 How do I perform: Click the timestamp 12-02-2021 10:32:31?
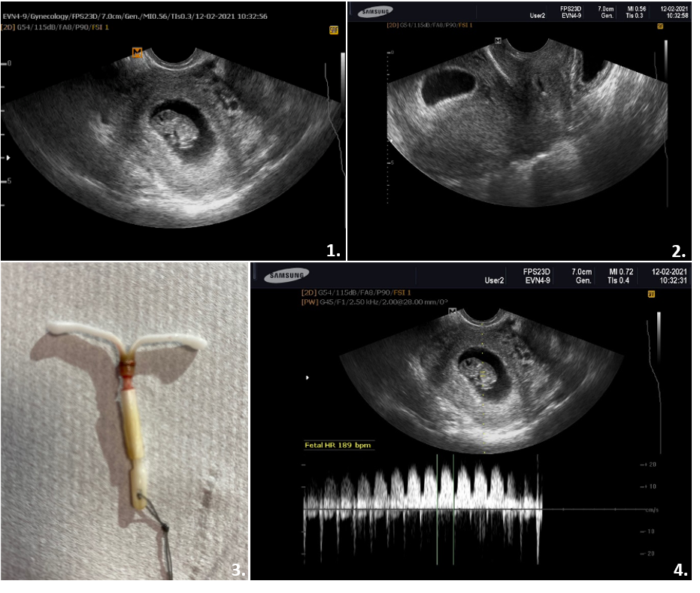click(x=669, y=276)
